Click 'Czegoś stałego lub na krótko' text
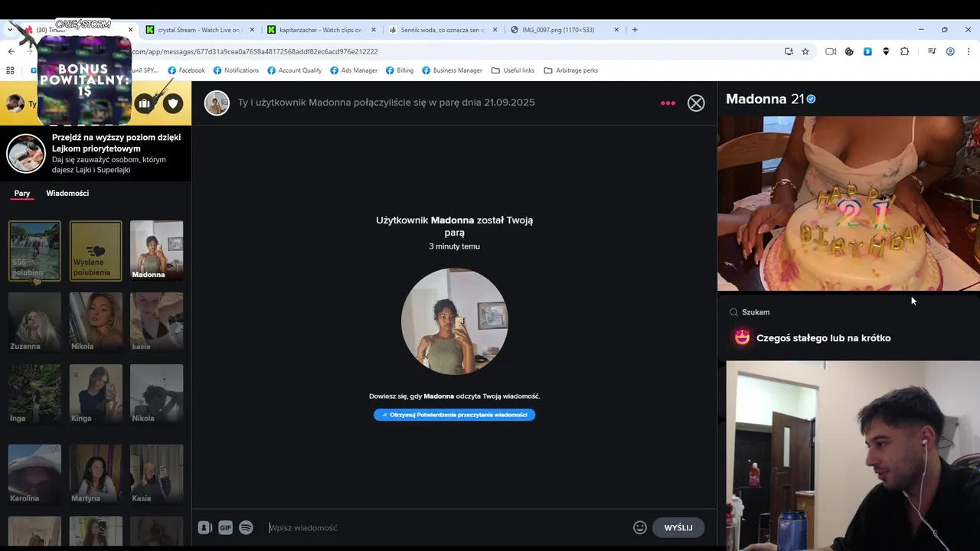The image size is (980, 551). point(823,338)
